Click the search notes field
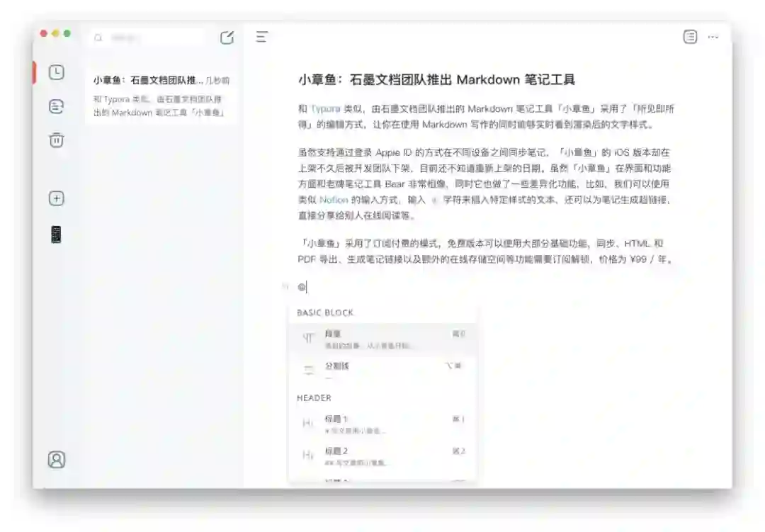The width and height of the screenshot is (765, 532). 148,38
